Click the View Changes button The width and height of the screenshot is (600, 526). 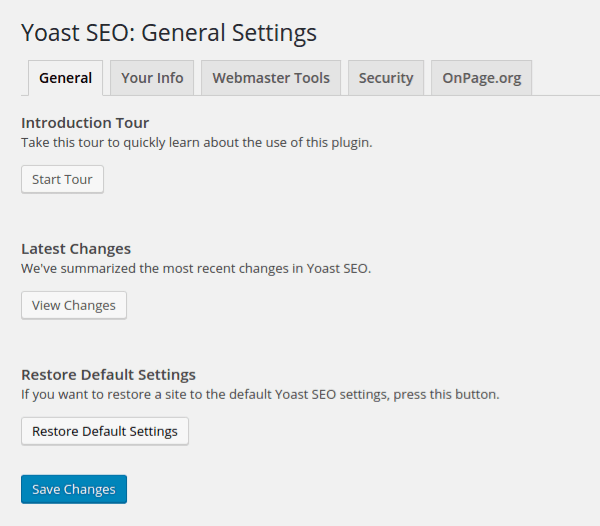pyautogui.click(x=74, y=305)
